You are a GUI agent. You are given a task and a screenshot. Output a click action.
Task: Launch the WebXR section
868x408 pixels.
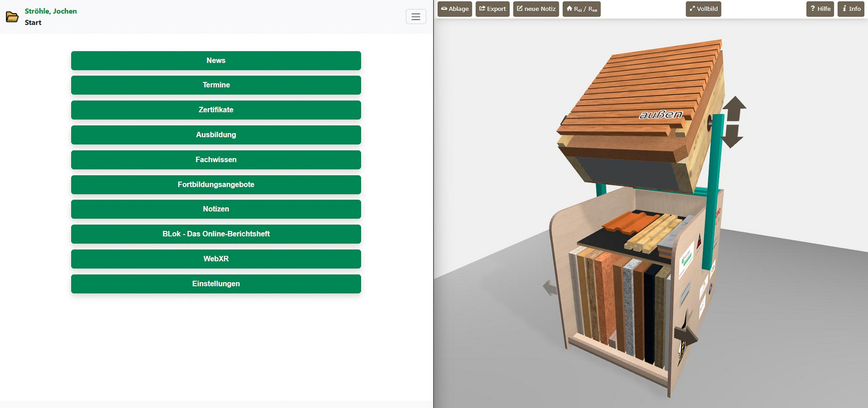(x=216, y=259)
